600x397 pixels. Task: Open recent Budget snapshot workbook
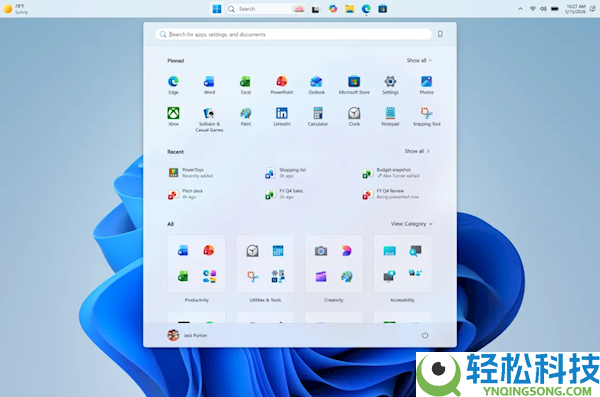tap(391, 173)
